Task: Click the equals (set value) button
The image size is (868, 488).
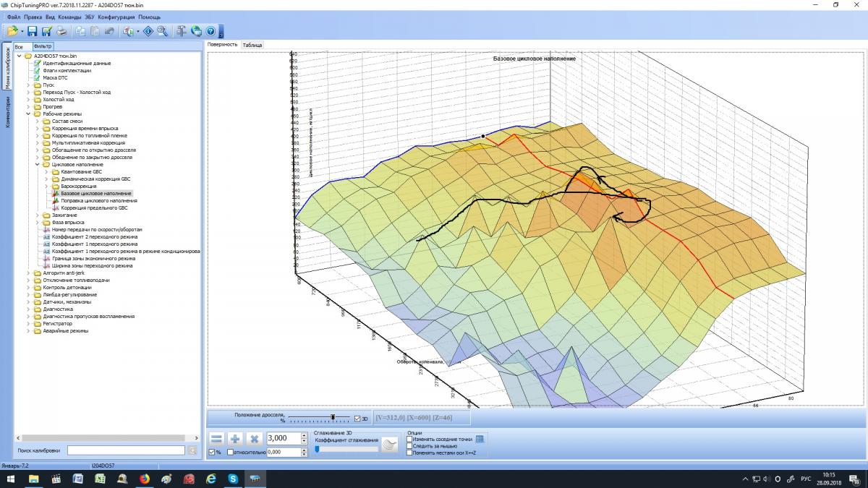Action: pyautogui.click(x=216, y=438)
